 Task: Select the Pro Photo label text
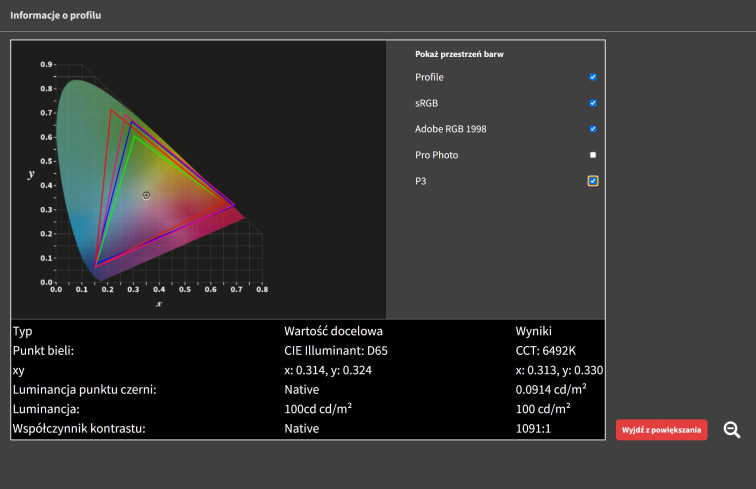(x=437, y=155)
